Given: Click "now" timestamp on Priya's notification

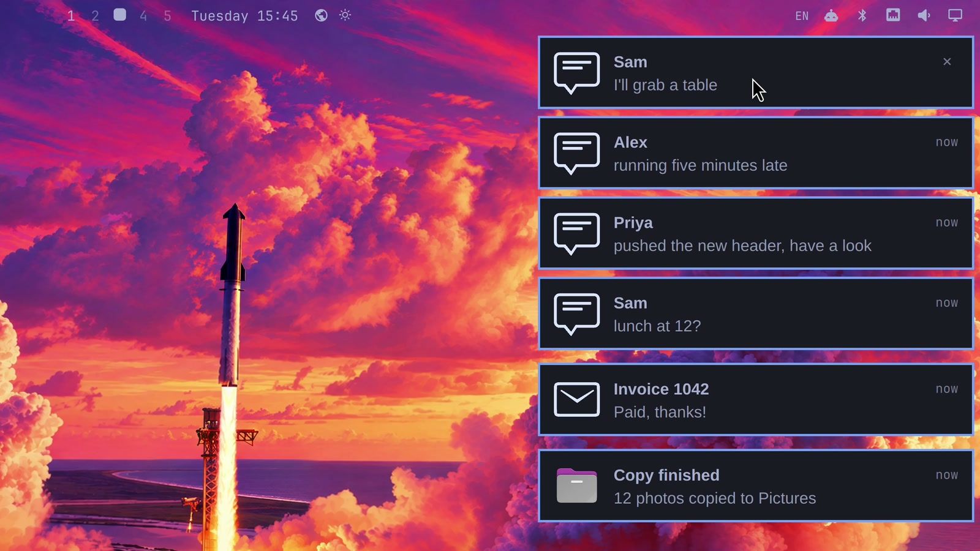Looking at the screenshot, I should (x=947, y=223).
